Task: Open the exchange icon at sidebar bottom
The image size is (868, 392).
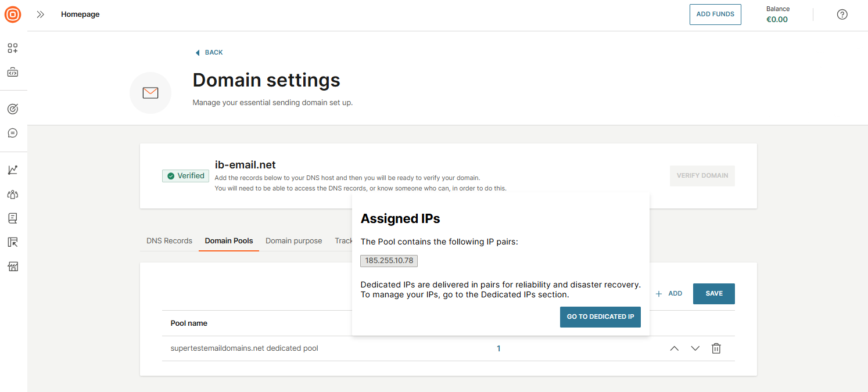Action: 12,266
